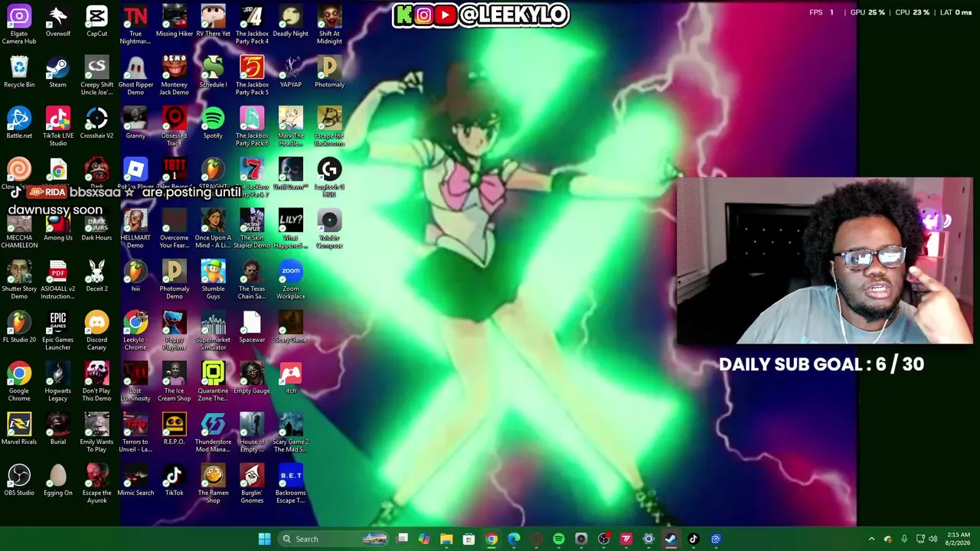Select the Stumble Guys icon

[213, 280]
